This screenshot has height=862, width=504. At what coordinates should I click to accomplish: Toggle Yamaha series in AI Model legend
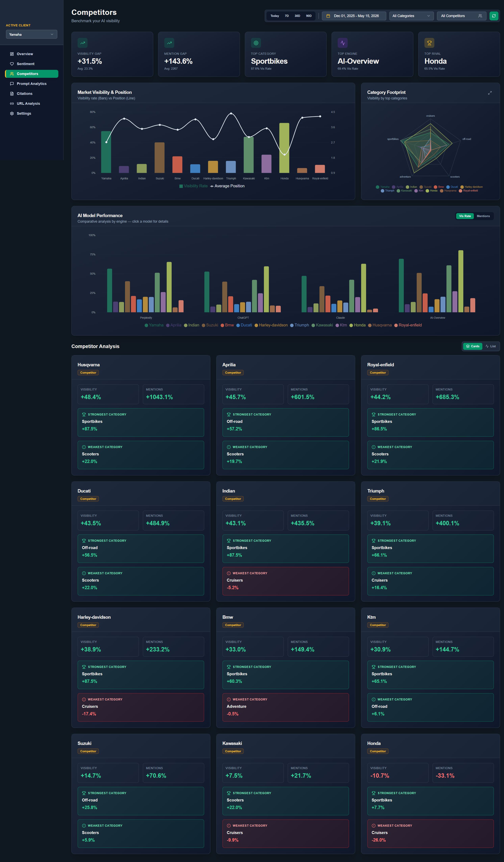(154, 325)
